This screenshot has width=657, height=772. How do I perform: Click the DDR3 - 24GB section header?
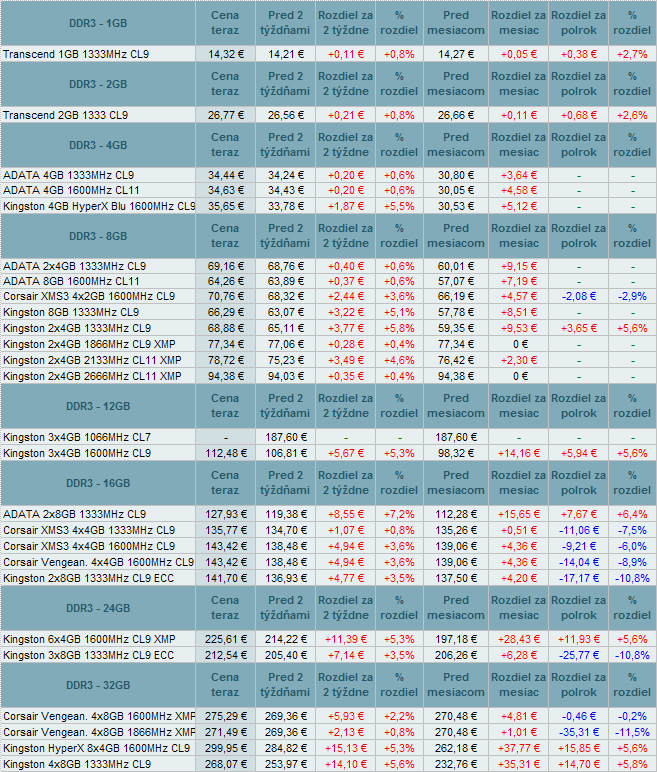tap(98, 609)
